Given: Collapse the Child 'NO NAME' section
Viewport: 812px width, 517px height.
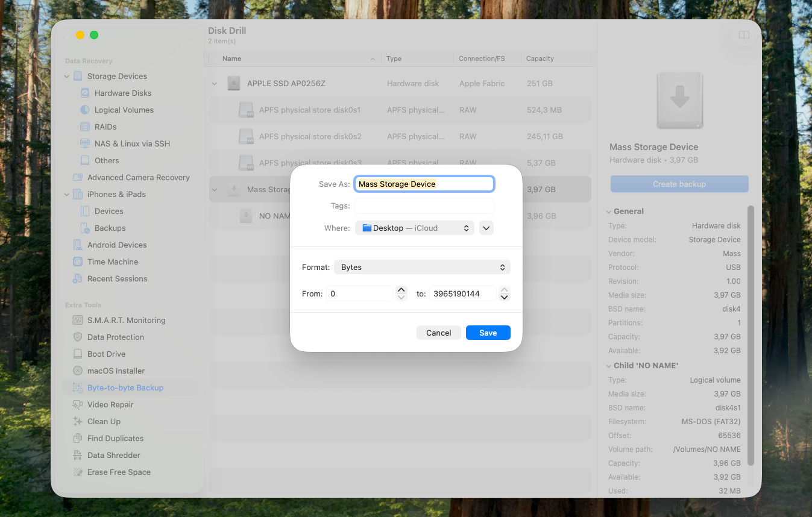Looking at the screenshot, I should coord(609,366).
